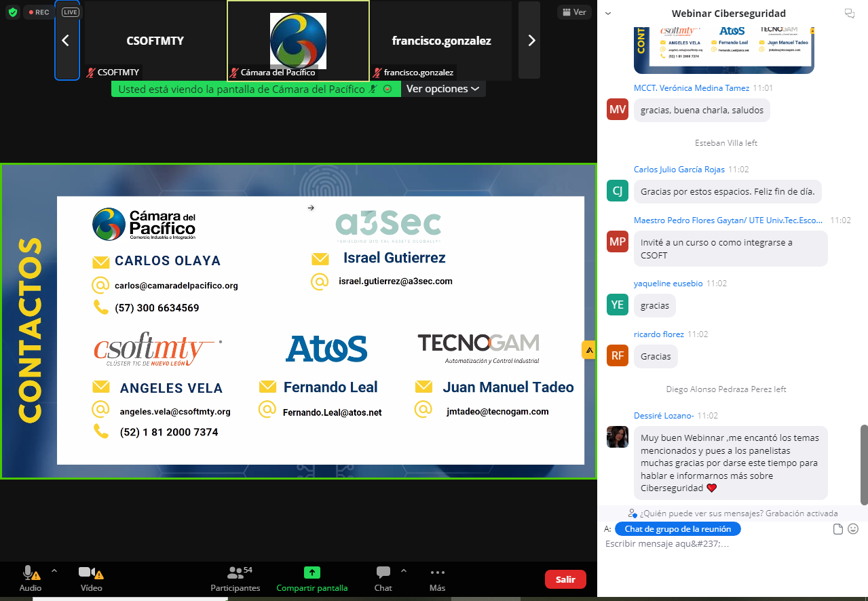Open the Más three-dots menu

click(x=437, y=579)
